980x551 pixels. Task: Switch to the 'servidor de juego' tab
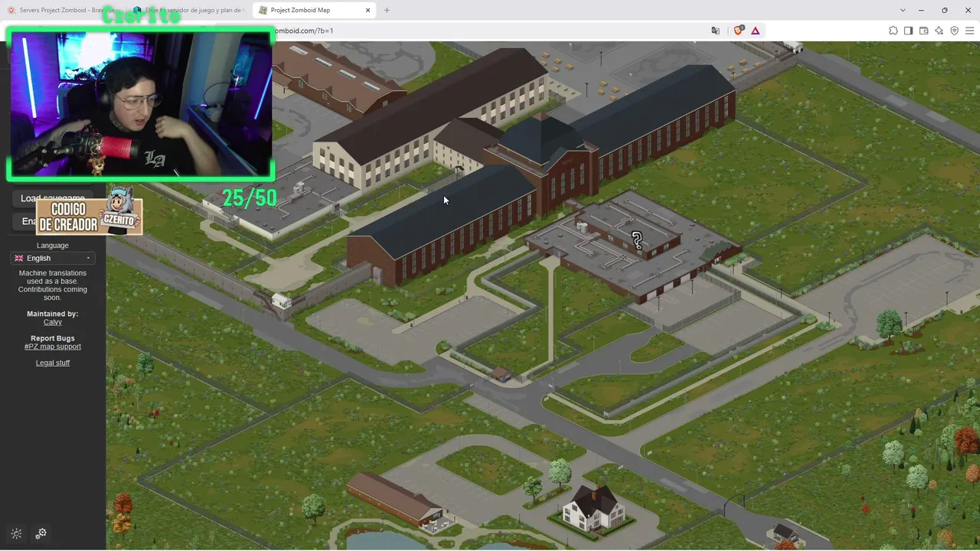pyautogui.click(x=188, y=10)
